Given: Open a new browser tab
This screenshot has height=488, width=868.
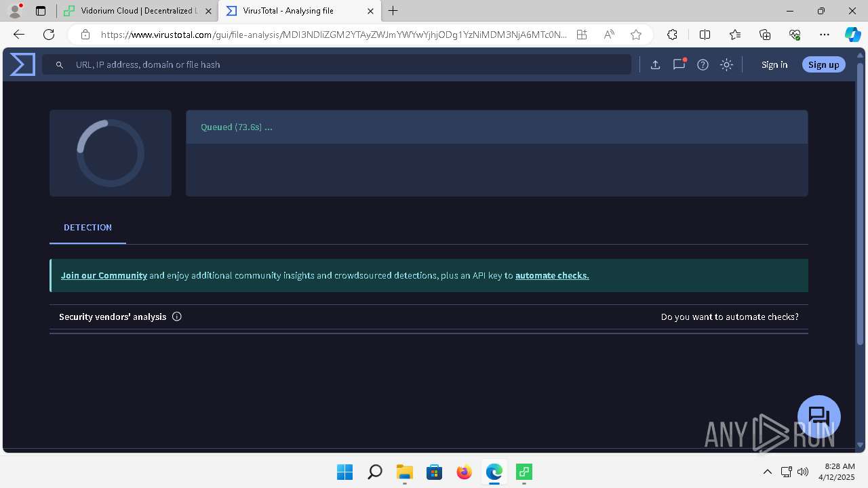Looking at the screenshot, I should tap(393, 11).
